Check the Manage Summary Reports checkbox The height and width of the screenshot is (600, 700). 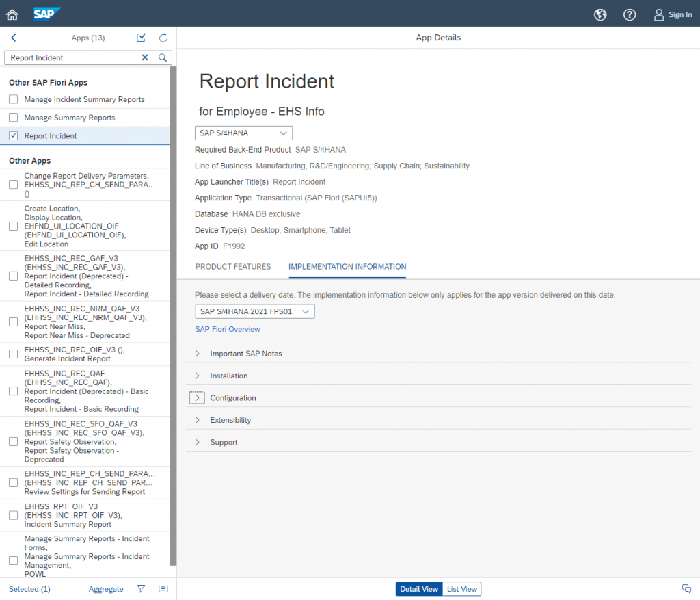tap(14, 118)
